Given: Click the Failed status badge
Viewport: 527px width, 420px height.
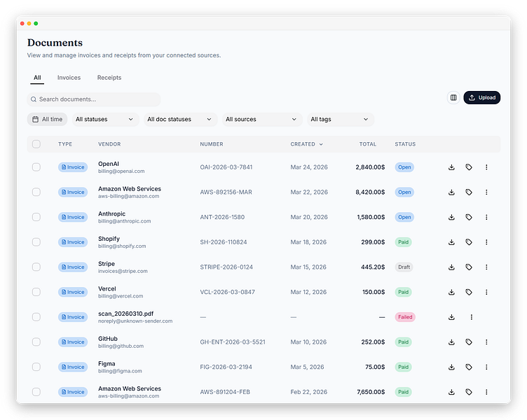Looking at the screenshot, I should [405, 317].
